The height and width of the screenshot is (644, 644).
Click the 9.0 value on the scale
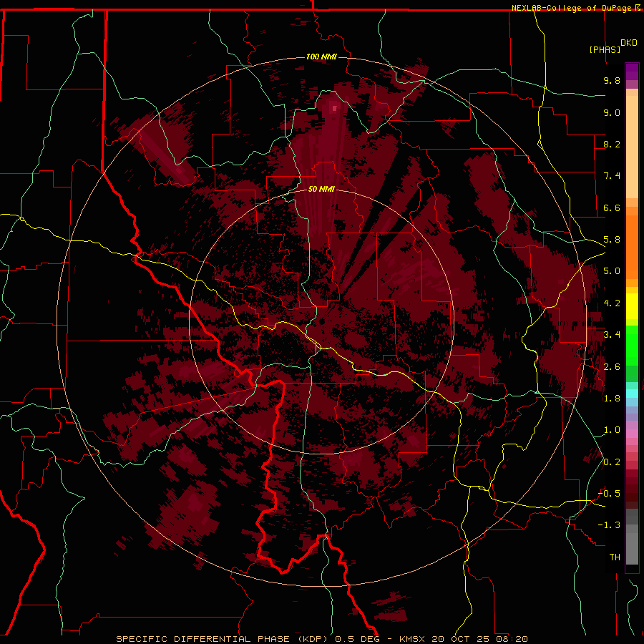(x=612, y=112)
